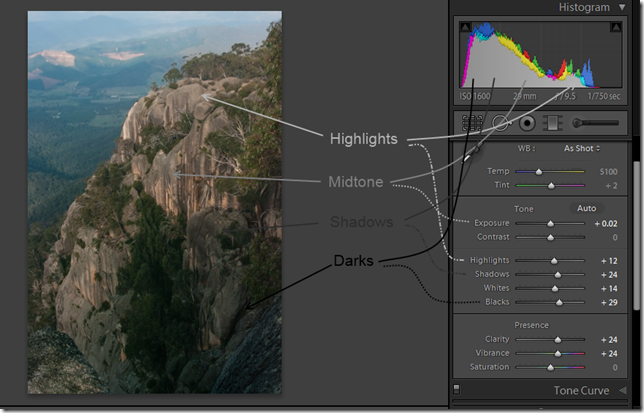This screenshot has width=644, height=413.
Task: Select the Graduated Filter tool
Action: [553, 123]
